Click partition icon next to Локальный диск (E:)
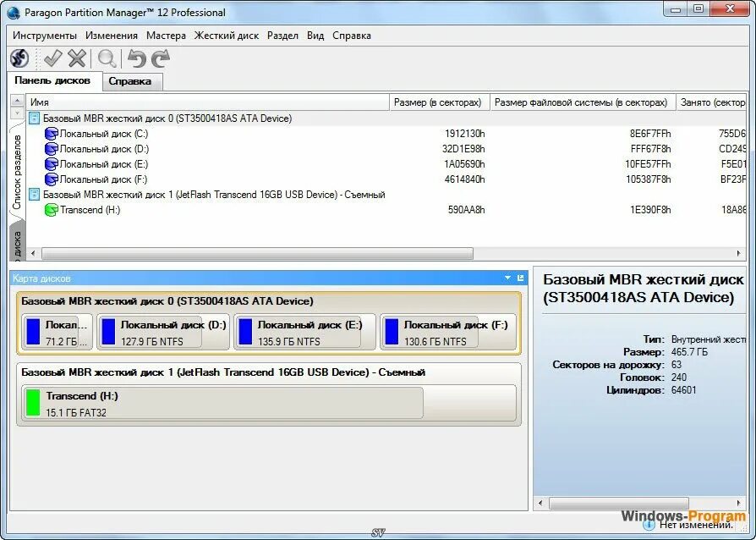Viewport: 756px width, 540px height. point(51,164)
